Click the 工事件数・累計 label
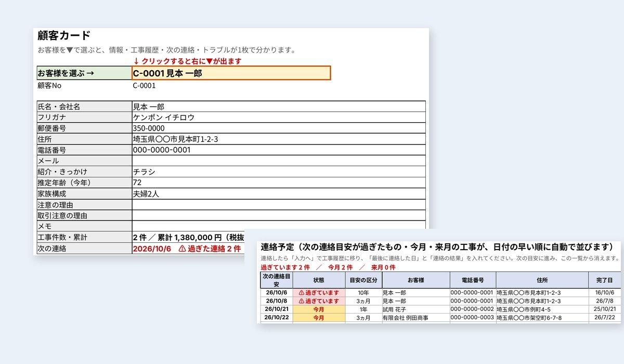 click(x=84, y=238)
